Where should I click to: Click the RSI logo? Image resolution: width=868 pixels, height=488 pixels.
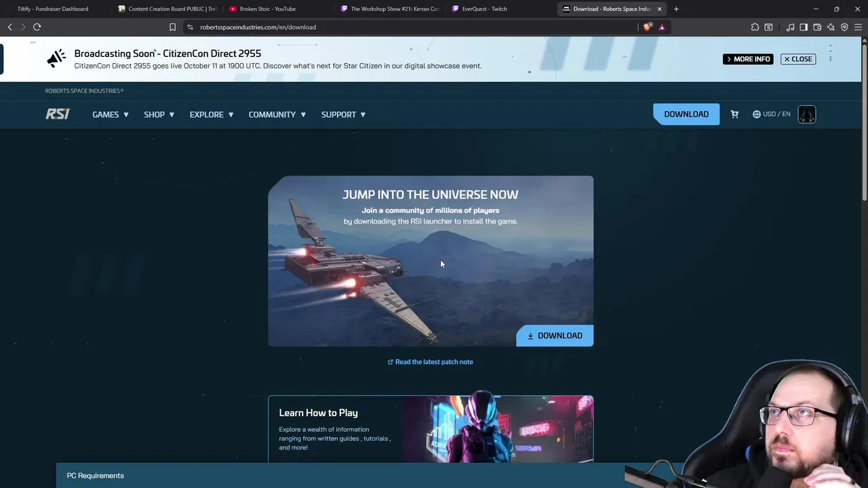tap(58, 114)
